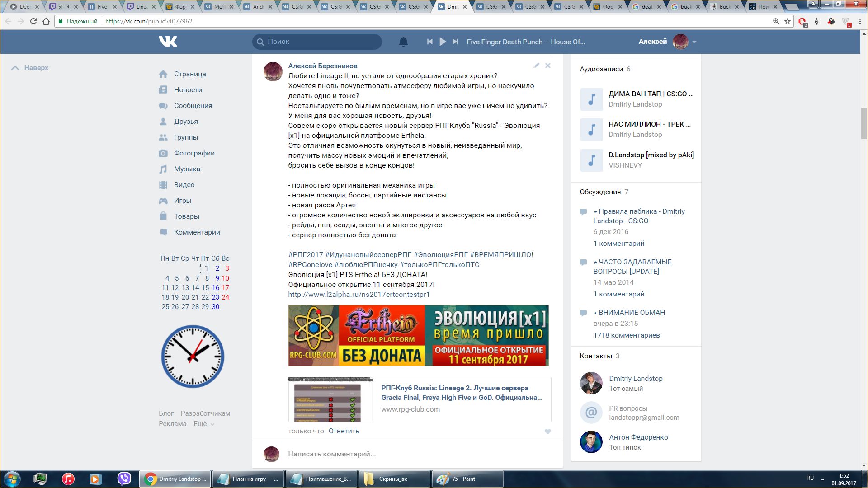The height and width of the screenshot is (488, 868).
Task: Open Скрины_вк folder in taskbar
Action: 394,479
